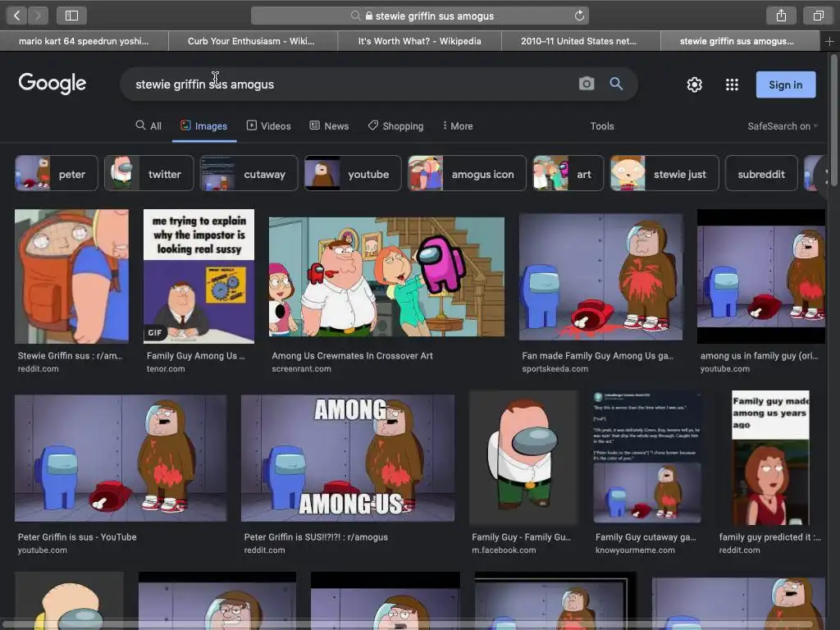
Task: Open the More search categories menu
Action: 458,126
